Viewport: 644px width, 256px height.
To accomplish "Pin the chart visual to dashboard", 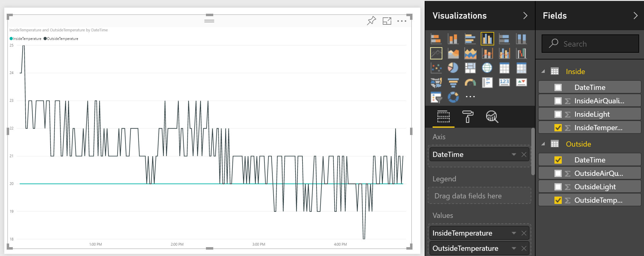I will click(372, 21).
